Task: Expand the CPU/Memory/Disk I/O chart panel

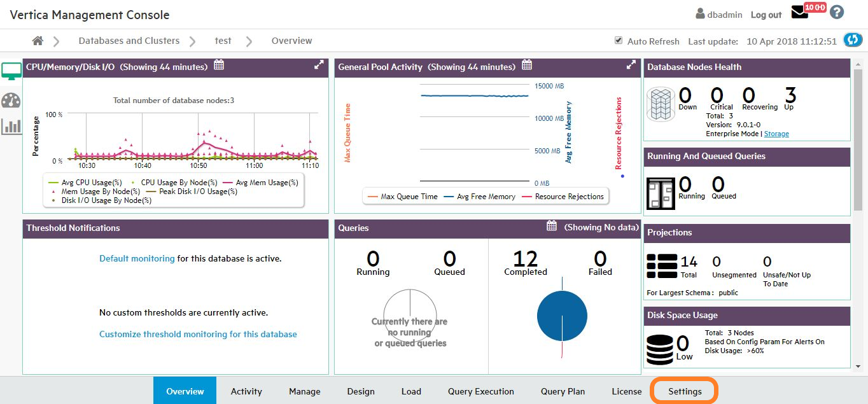Action: tap(319, 65)
